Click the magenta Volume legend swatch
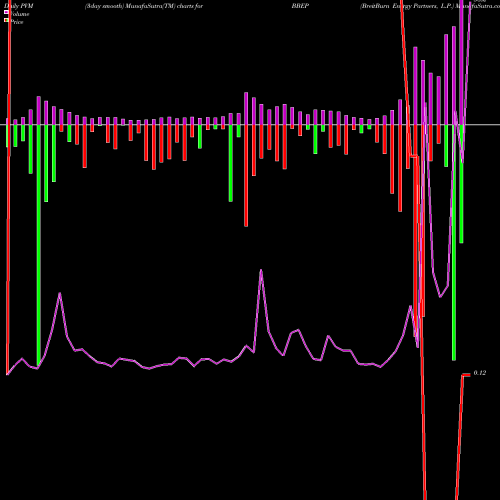This screenshot has height=500, width=500. [6, 12]
